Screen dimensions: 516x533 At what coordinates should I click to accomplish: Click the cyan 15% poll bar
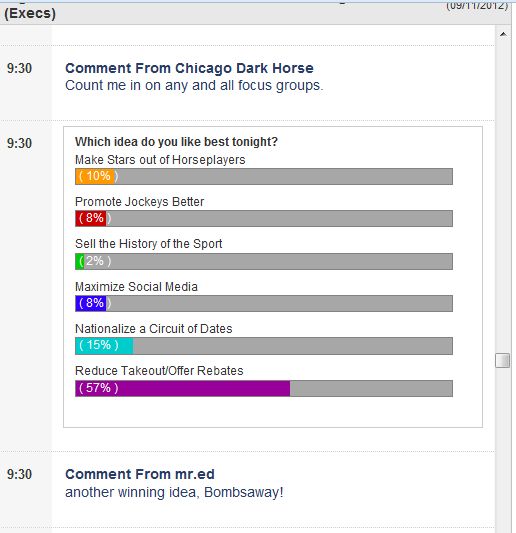[x=104, y=346]
